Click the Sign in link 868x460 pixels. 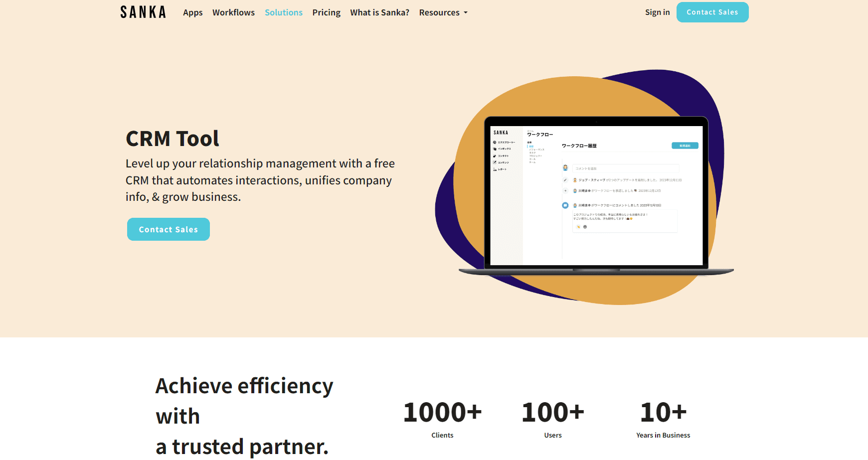657,12
